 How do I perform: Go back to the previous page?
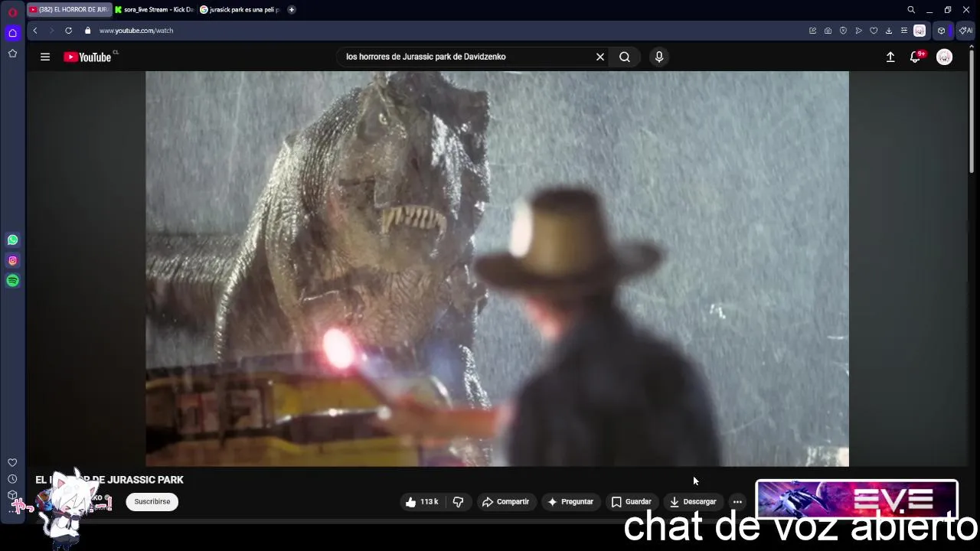35,31
